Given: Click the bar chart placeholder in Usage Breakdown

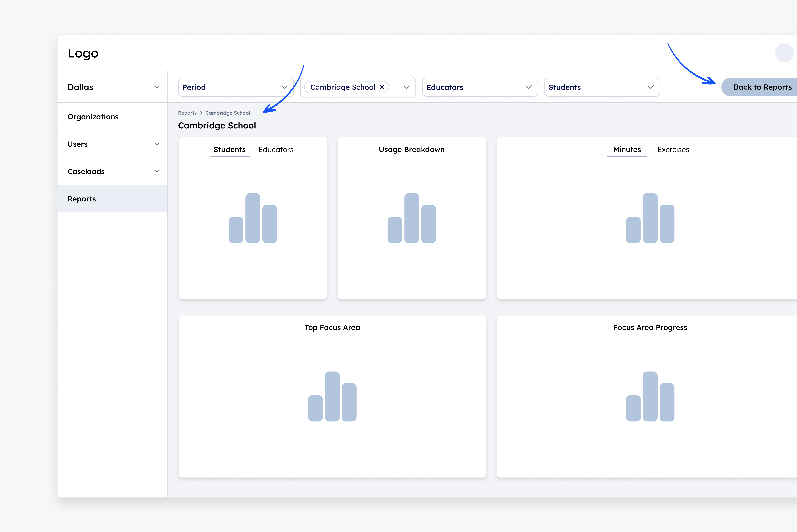Looking at the screenshot, I should pos(412,218).
